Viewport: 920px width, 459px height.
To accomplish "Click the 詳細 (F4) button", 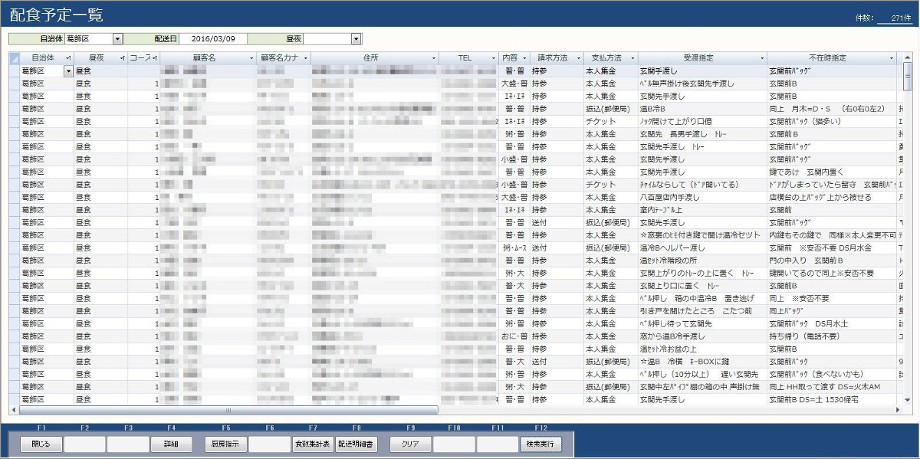I will tap(171, 444).
